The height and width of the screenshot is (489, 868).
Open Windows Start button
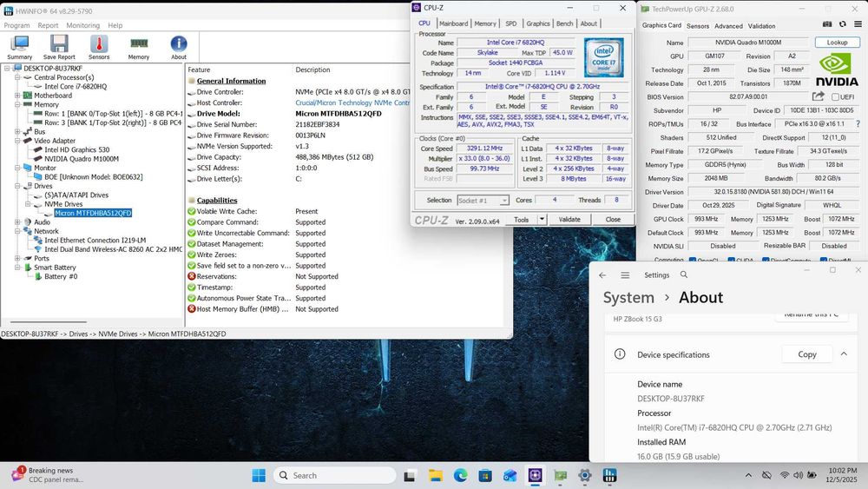coord(259,475)
